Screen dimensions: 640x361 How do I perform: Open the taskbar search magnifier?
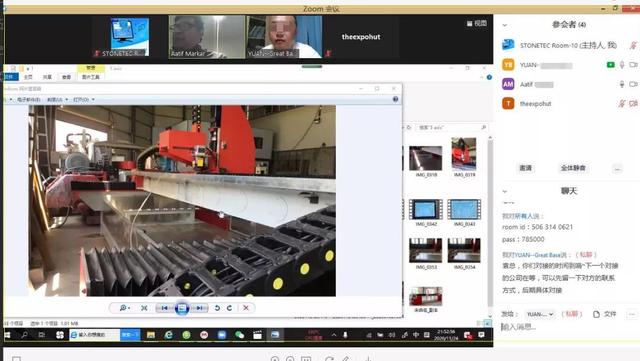(24, 335)
